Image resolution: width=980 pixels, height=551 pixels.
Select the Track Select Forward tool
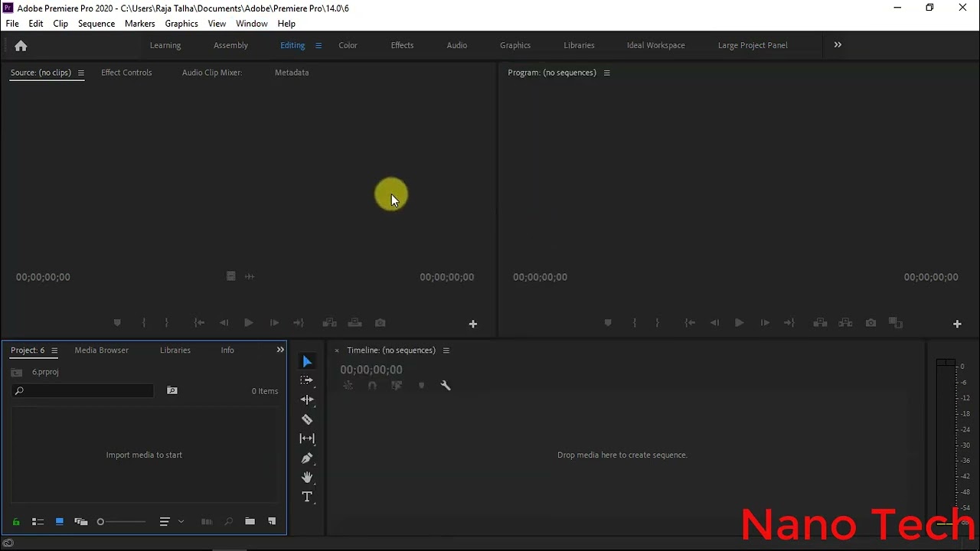[x=306, y=380]
